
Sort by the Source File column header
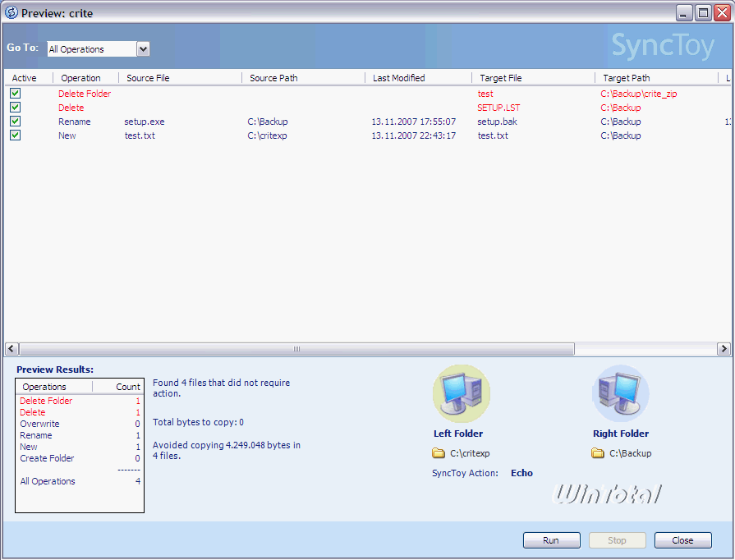[148, 78]
